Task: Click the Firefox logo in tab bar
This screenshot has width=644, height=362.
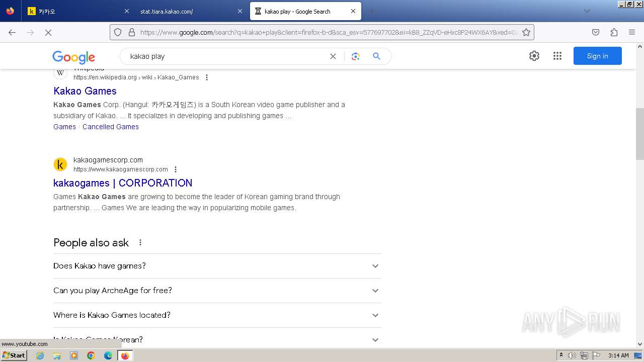Action: [10, 11]
